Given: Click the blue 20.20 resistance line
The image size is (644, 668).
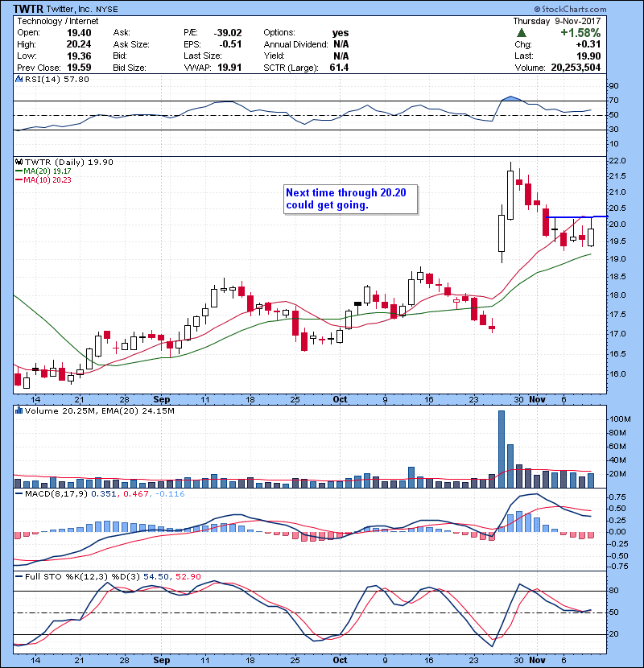Looking at the screenshot, I should pyautogui.click(x=576, y=216).
